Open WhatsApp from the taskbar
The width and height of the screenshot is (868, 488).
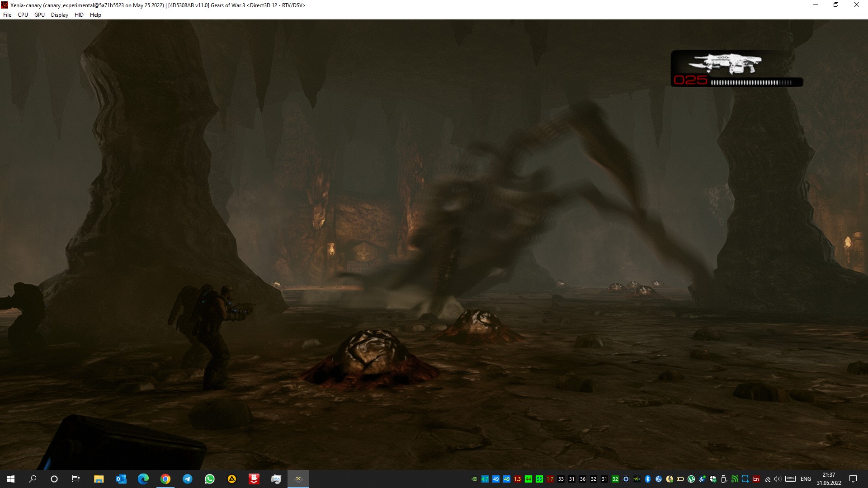point(209,479)
